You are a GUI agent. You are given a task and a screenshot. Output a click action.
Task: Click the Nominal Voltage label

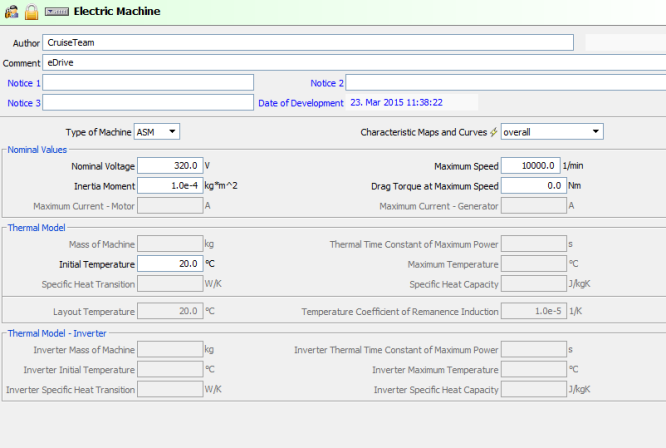[103, 166]
